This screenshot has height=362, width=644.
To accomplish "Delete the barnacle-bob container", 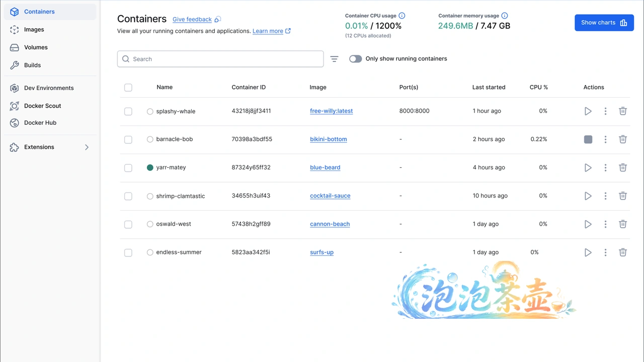I will coord(622,139).
